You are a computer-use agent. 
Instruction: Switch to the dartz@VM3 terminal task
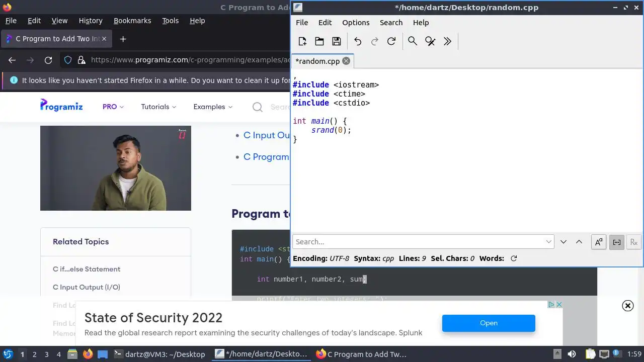(x=160, y=354)
